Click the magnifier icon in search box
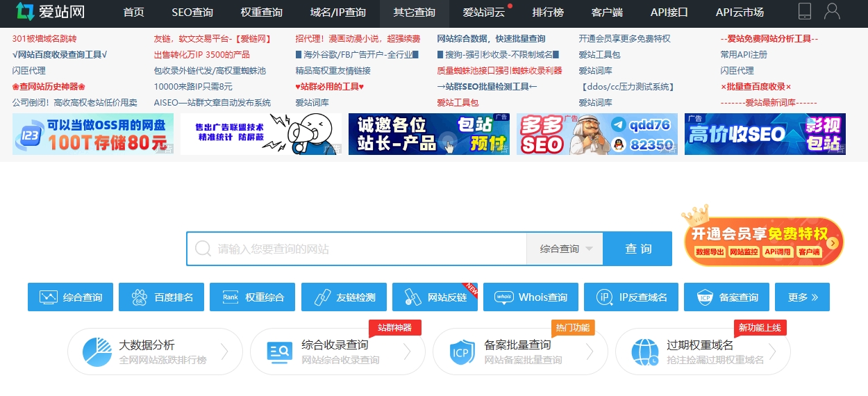 click(203, 249)
